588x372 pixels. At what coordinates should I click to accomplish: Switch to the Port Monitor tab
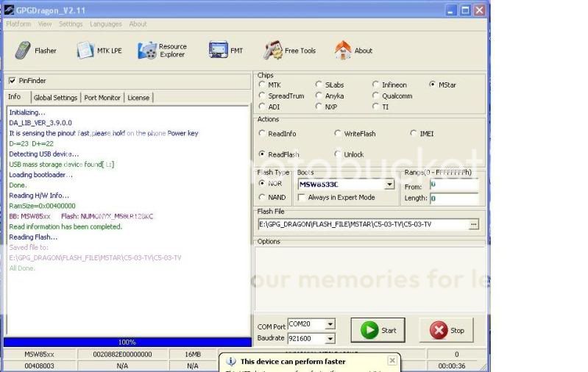[102, 98]
